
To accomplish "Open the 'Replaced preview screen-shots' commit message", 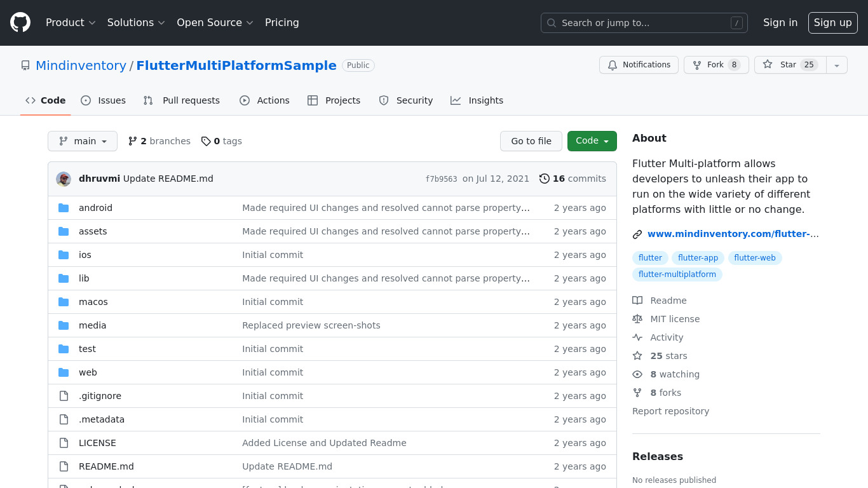I will [311, 325].
